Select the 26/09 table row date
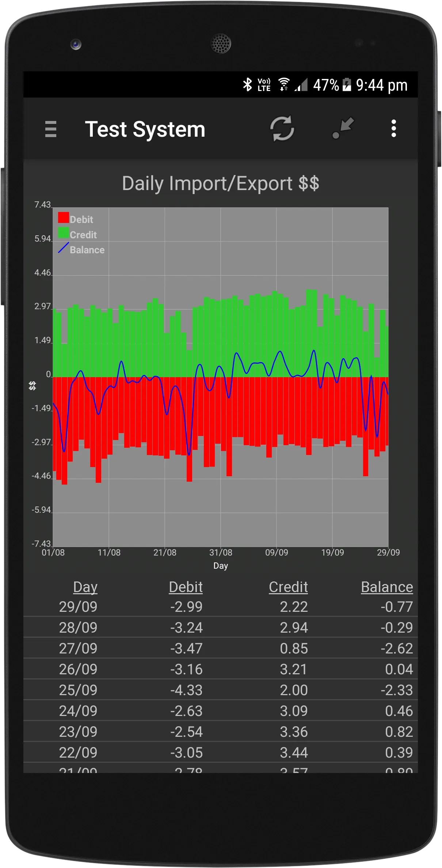 [78, 669]
